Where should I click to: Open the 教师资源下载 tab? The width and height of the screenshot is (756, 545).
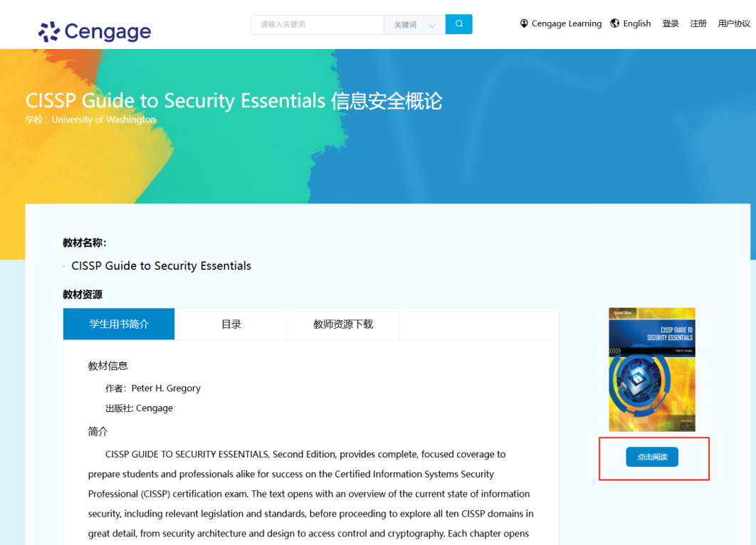coord(343,324)
